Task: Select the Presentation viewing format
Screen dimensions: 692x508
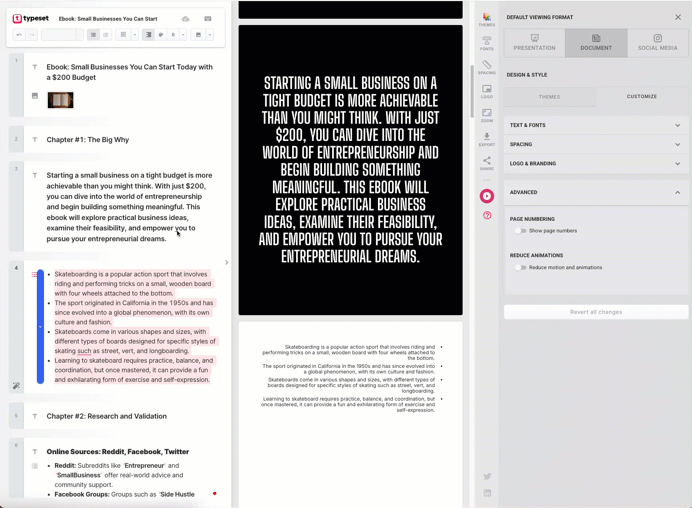Action: [x=534, y=43]
